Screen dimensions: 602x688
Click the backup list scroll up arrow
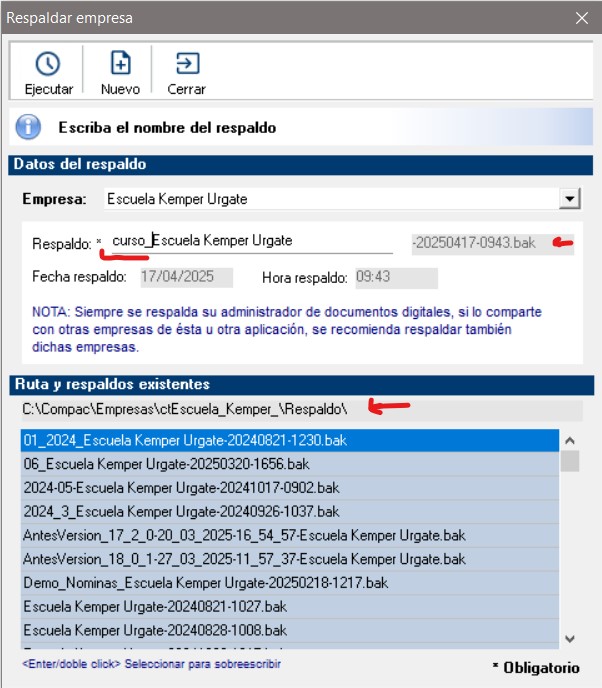[570, 440]
